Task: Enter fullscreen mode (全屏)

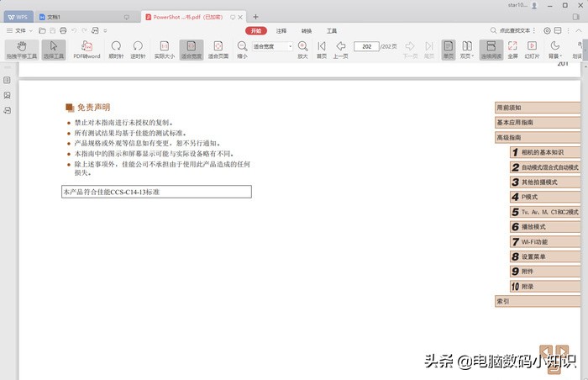Action: 512,49
